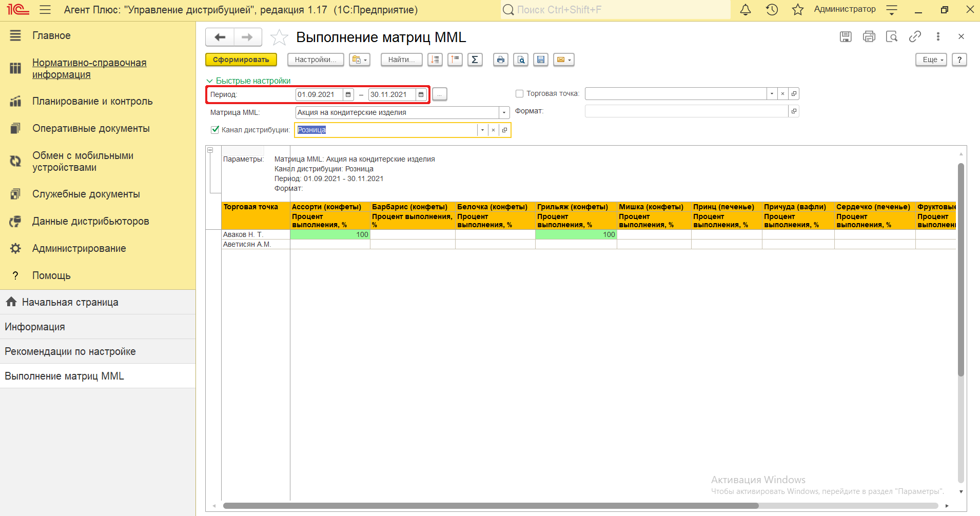Open the Торговая точка field's form icon
The height and width of the screenshot is (516, 980).
click(794, 94)
